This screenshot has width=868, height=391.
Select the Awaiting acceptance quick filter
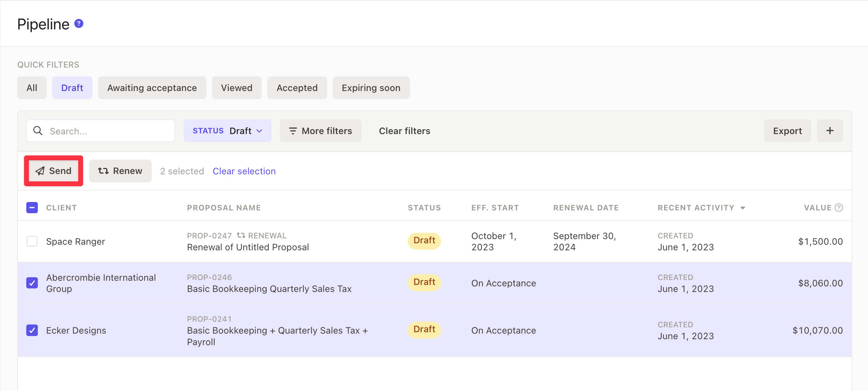(x=152, y=88)
